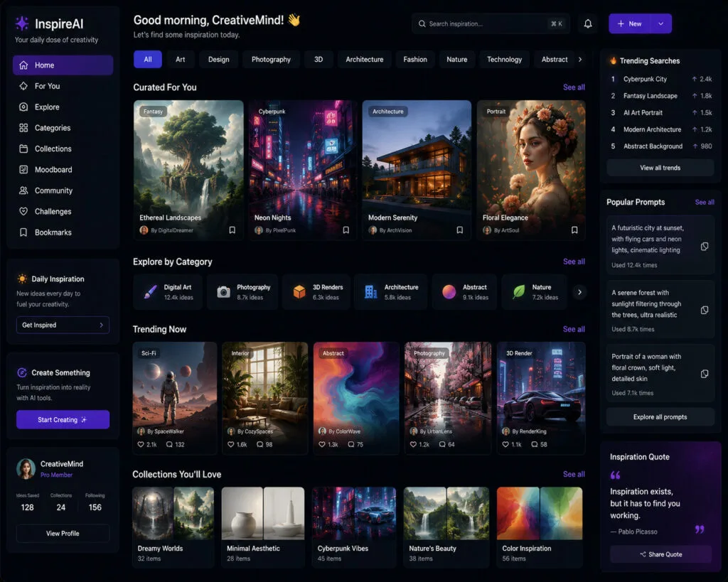Like the RenderKing 3D Render post
Screen dimensions: 728x582
click(505, 444)
